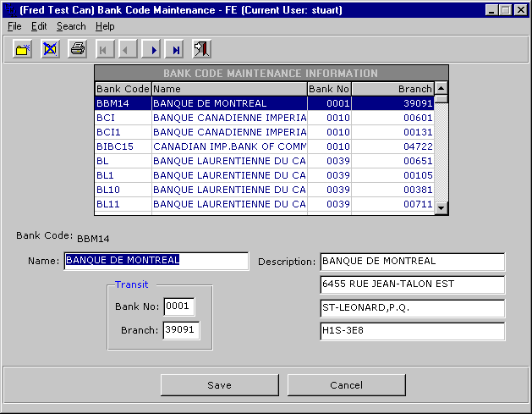This screenshot has width=532, height=414.
Task: Go to first record arrow
Action: tap(105, 50)
